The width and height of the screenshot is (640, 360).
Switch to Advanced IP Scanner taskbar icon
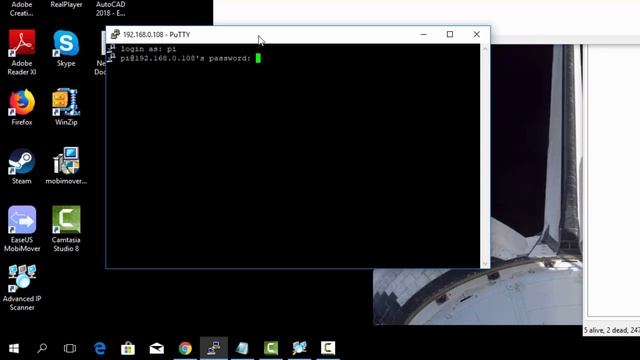[x=299, y=348]
